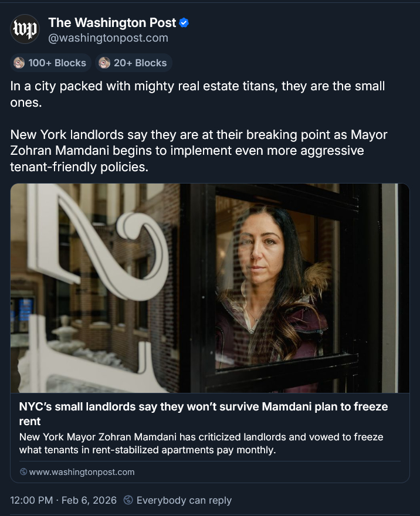
Task: Open NYC's small landlords article headline
Action: click(x=204, y=414)
